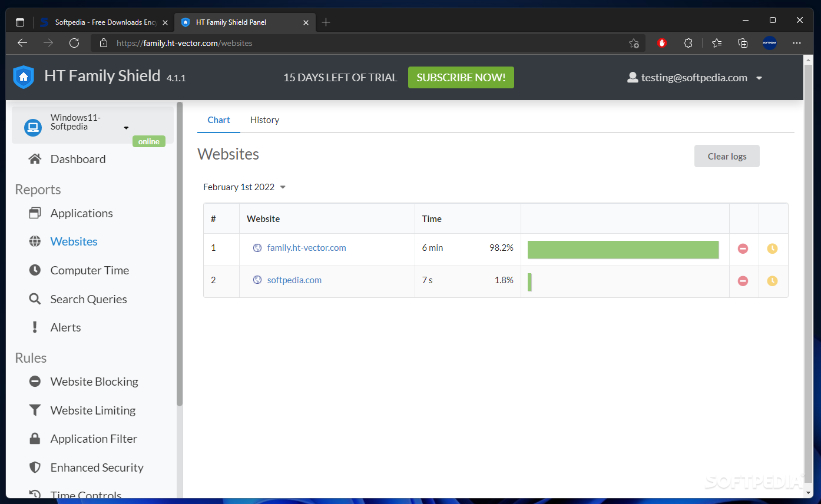Click the sidebar vertical scrollbar
Screen dimensions: 821x504
click(180, 254)
